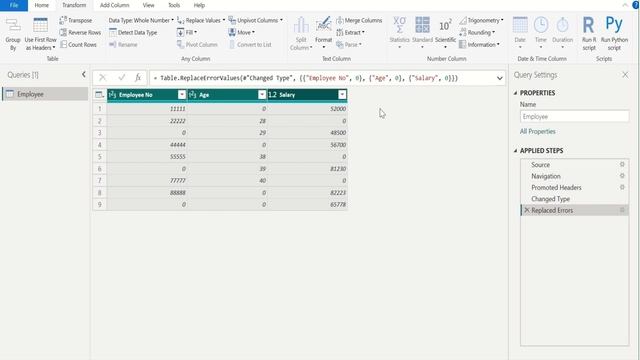This screenshot has width=640, height=360.
Task: Click Salary column data type icon
Action: 272,95
